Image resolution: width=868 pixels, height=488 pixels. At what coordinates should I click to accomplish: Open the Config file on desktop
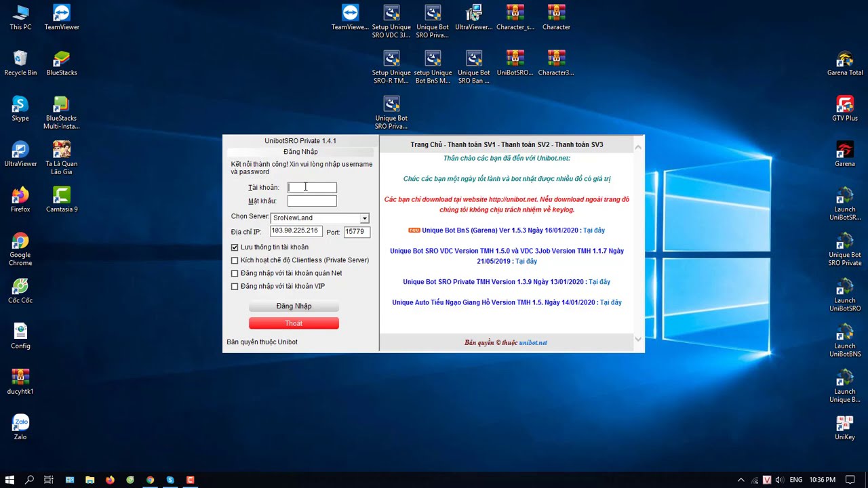(x=20, y=335)
